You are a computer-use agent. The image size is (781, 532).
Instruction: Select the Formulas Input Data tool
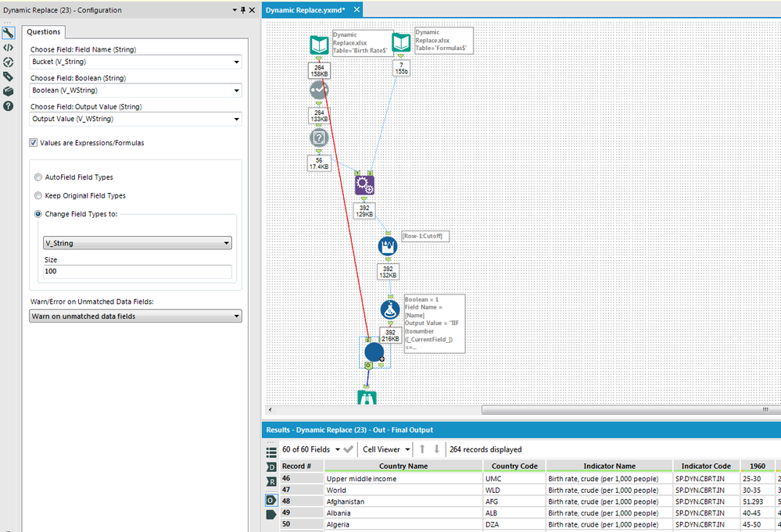pyautogui.click(x=401, y=43)
